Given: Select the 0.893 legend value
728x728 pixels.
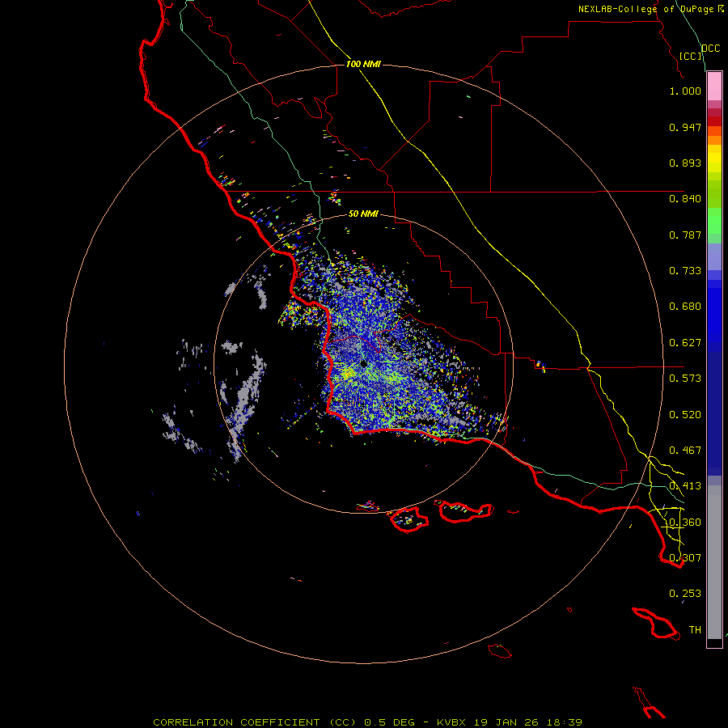Looking at the screenshot, I should (x=685, y=163).
